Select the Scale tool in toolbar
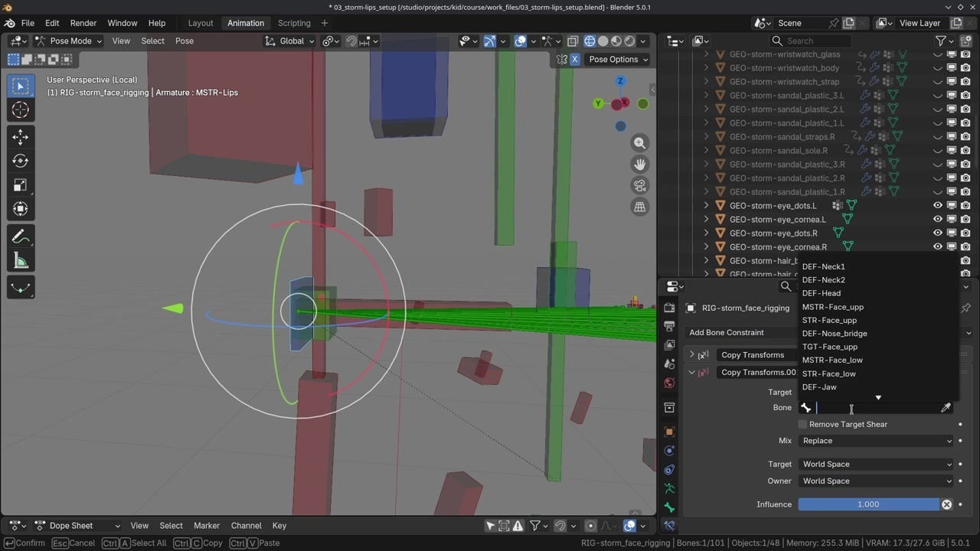The height and width of the screenshot is (551, 980). (21, 185)
